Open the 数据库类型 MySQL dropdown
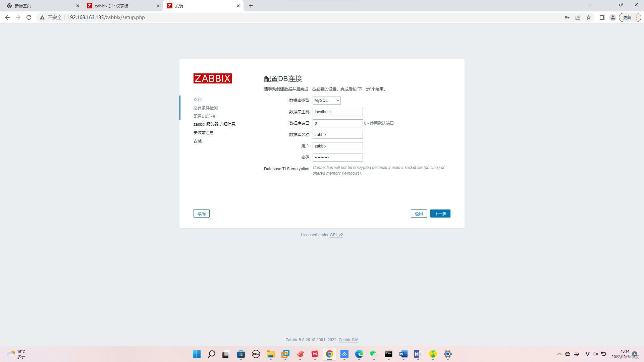This screenshot has width=644, height=362. pyautogui.click(x=326, y=101)
